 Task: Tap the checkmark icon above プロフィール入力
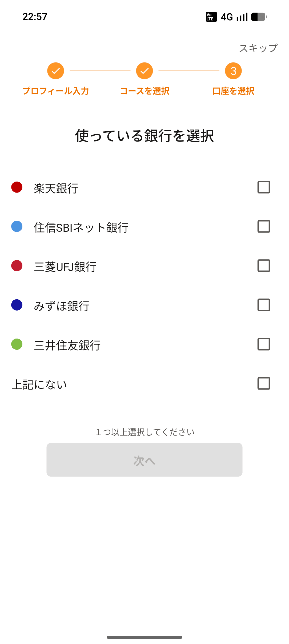(56, 71)
